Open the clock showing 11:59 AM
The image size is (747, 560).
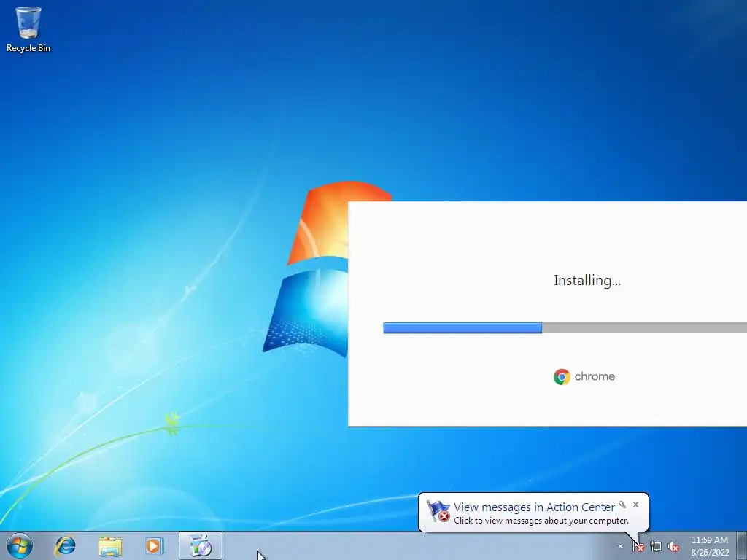(x=709, y=540)
